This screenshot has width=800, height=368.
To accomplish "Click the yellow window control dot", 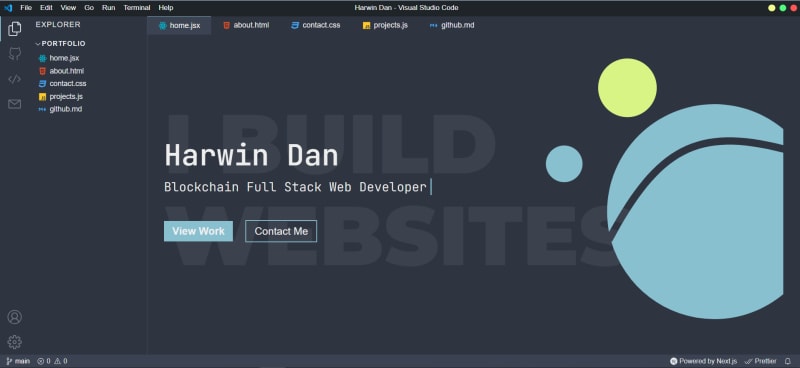I will 771,8.
